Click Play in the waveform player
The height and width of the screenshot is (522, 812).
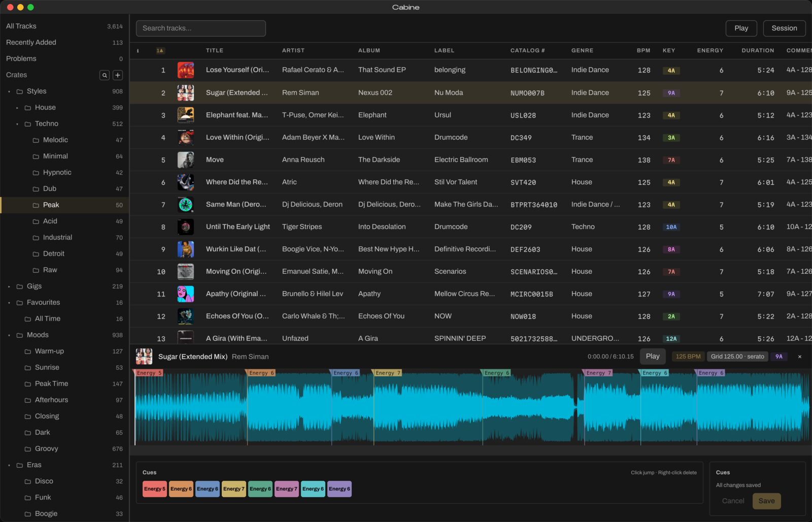point(653,356)
